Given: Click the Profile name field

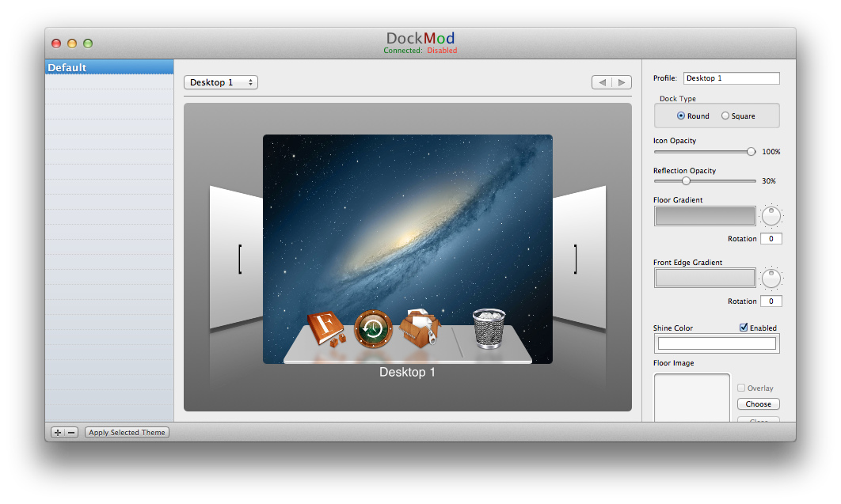Looking at the screenshot, I should coord(731,78).
